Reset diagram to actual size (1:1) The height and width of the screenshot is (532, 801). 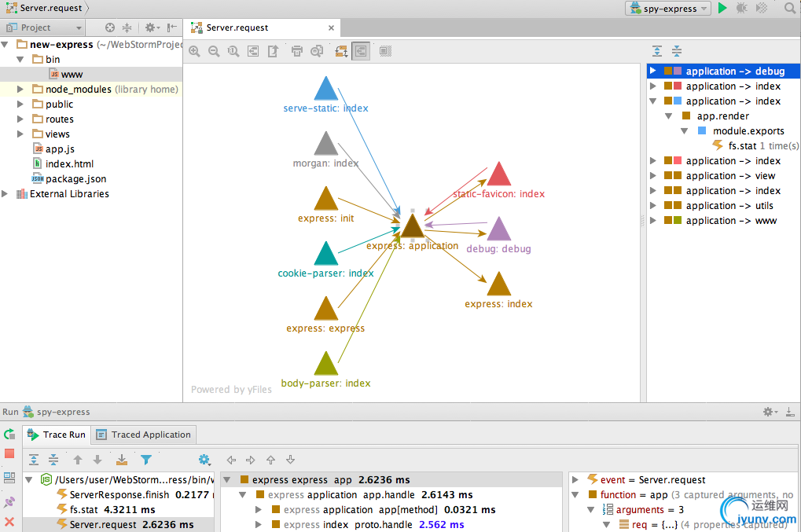(x=233, y=51)
